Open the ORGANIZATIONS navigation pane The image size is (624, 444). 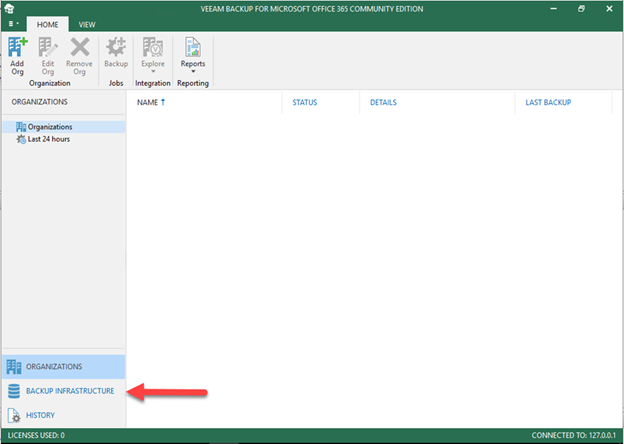(63, 367)
